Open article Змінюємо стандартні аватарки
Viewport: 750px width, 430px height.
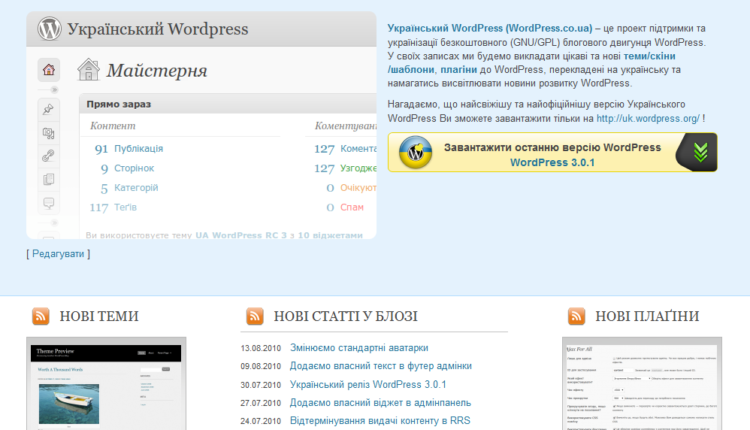[x=359, y=348]
